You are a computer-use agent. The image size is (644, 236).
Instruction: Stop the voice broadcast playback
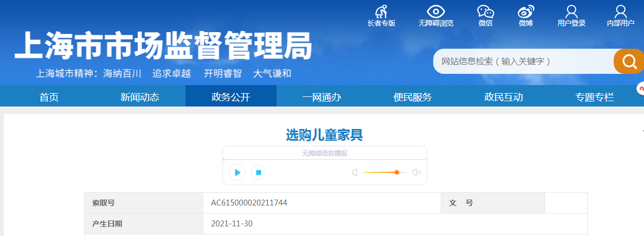click(x=258, y=172)
